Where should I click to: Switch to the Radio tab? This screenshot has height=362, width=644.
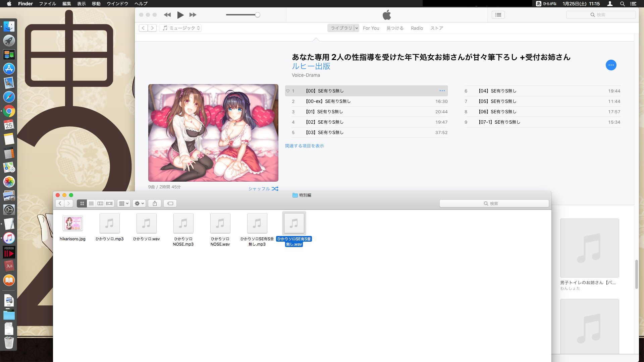click(417, 28)
